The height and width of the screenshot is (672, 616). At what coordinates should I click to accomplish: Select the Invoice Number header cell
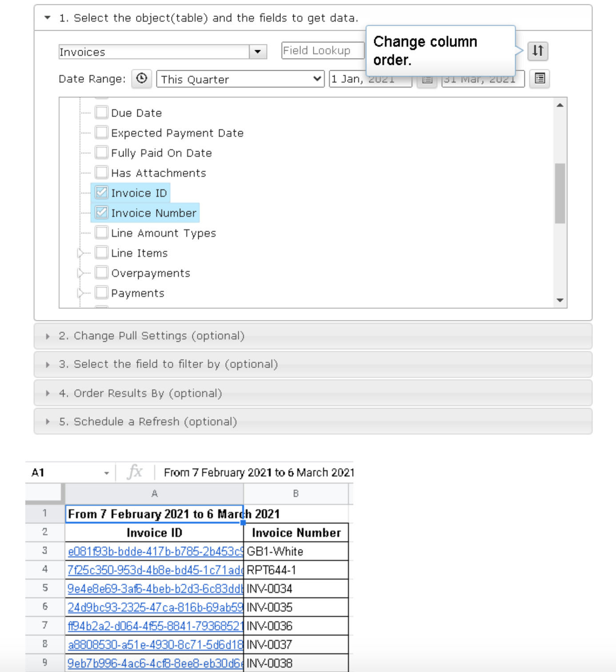click(296, 532)
